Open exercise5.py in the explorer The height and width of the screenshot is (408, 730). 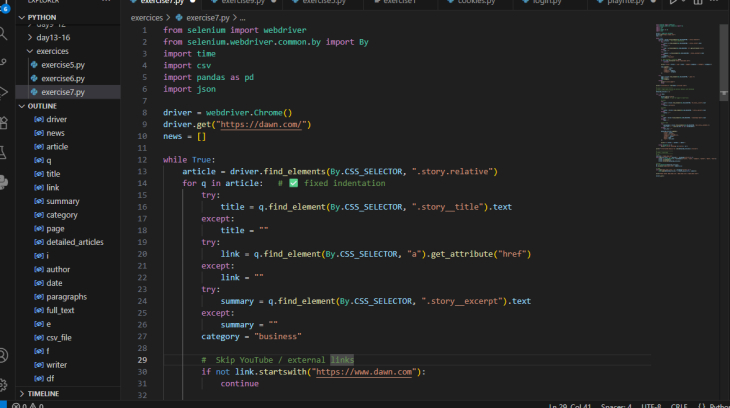63,64
